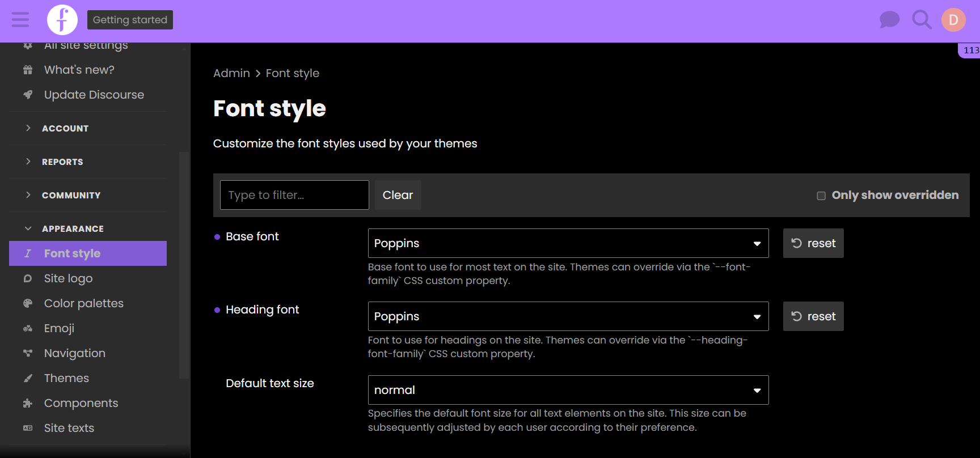980x458 pixels.
Task: Click the rocket Update Discourse icon
Action: pos(28,95)
